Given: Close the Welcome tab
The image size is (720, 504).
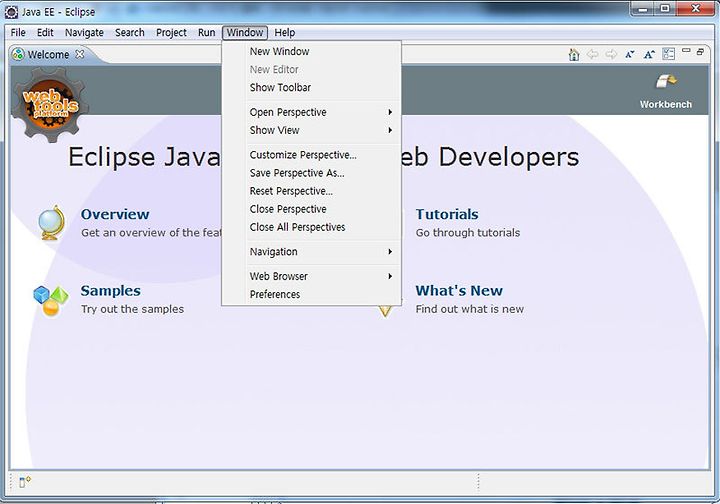Looking at the screenshot, I should [79, 54].
